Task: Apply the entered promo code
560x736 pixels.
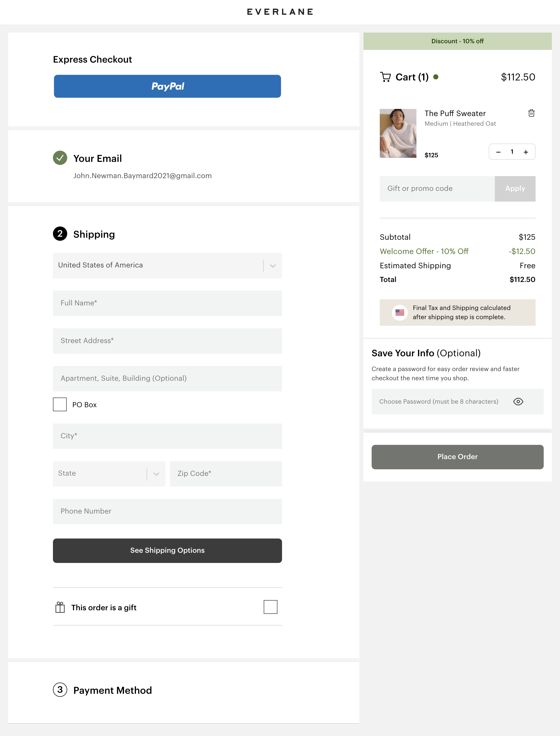Action: coord(515,189)
